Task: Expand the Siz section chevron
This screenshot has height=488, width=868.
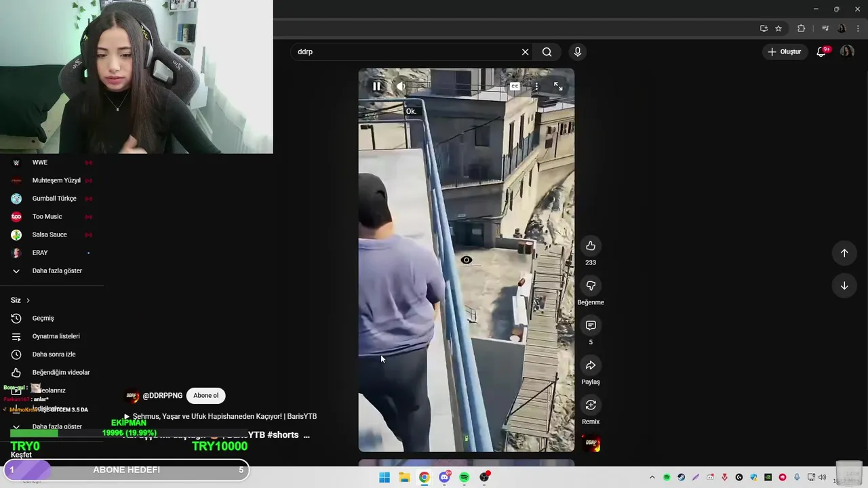Action: 28,300
